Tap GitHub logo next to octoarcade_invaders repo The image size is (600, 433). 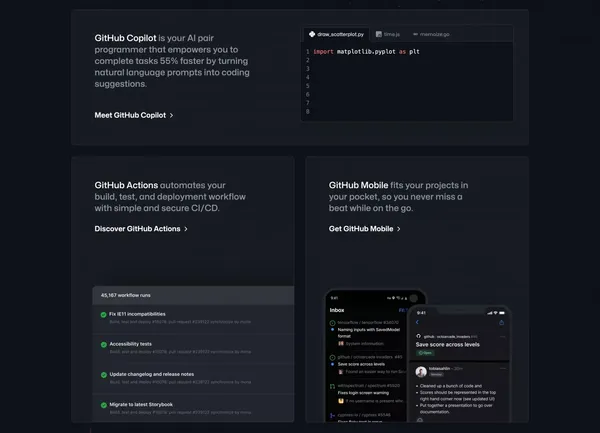[x=419, y=336]
